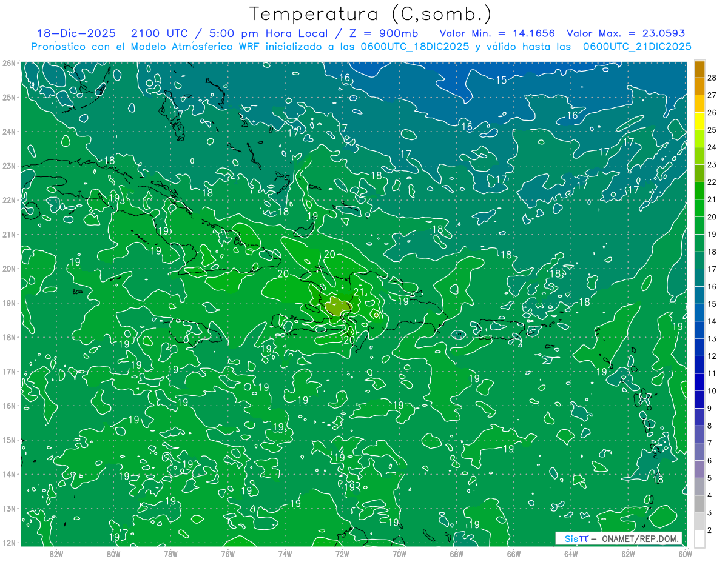Click the olive hottest patch over Hispaniola
This screenshot has width=728, height=562.
coord(337,306)
